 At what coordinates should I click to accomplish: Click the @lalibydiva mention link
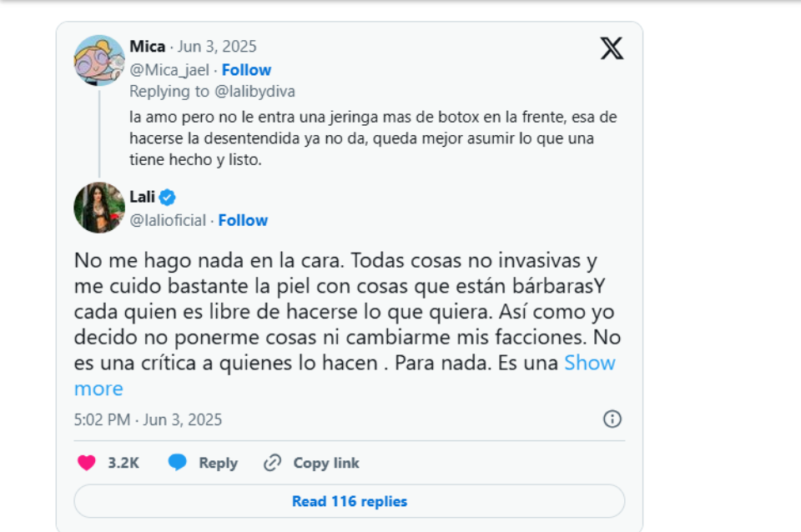pyautogui.click(x=254, y=91)
